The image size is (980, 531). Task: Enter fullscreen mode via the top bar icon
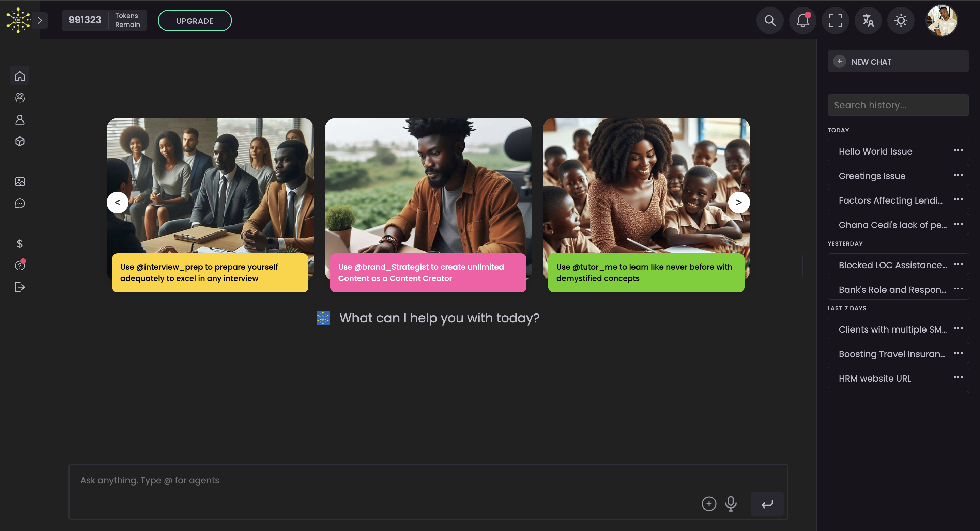tap(835, 20)
